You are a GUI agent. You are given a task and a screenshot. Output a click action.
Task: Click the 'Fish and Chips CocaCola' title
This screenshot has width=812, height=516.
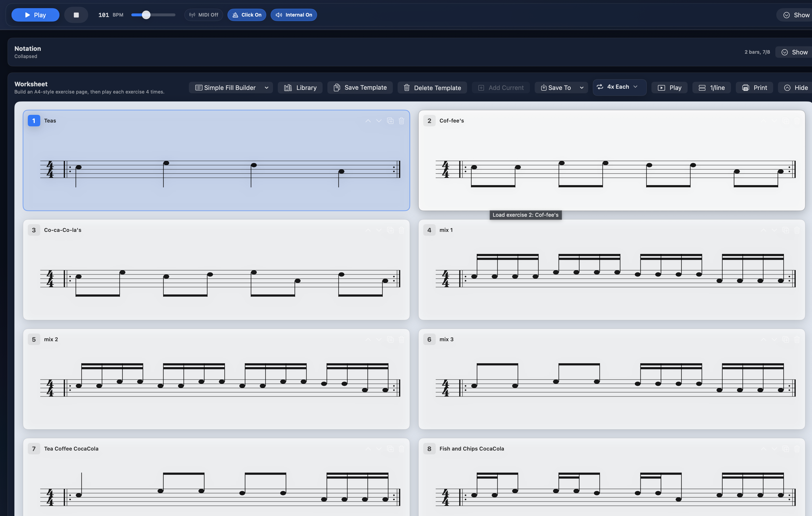pyautogui.click(x=471, y=449)
